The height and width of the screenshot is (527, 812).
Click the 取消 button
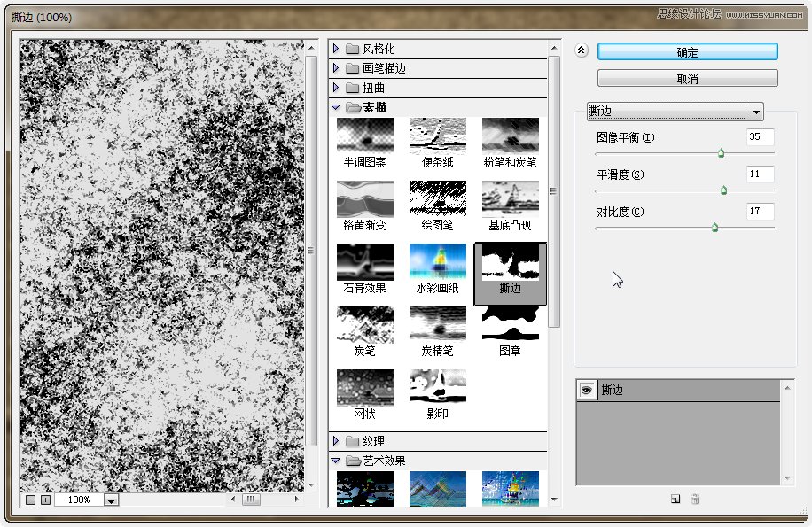tap(687, 79)
